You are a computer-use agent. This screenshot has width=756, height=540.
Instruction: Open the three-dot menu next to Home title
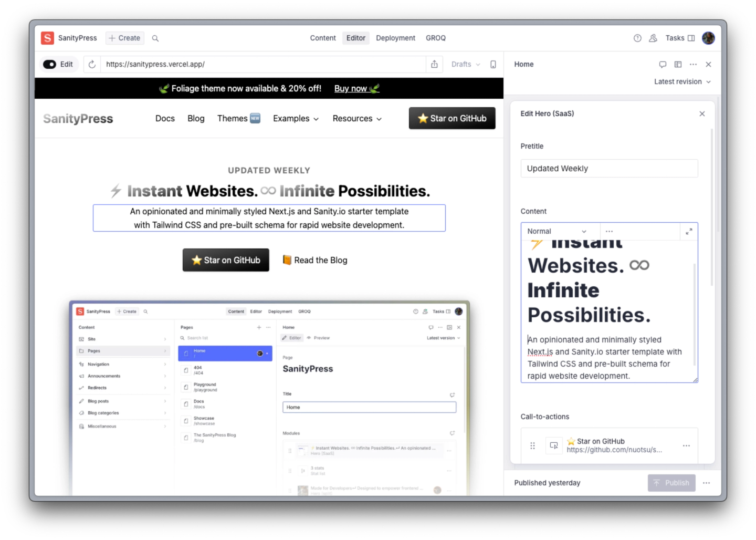693,64
